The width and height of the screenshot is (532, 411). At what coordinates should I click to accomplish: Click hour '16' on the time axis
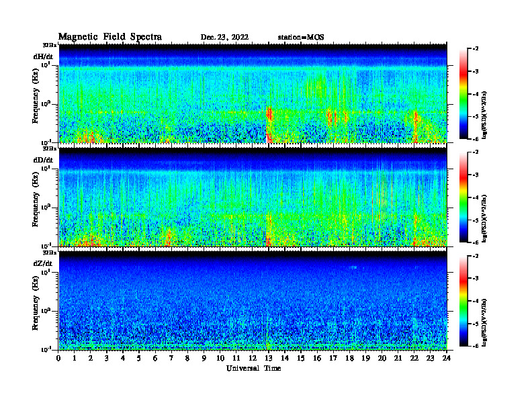pyautogui.click(x=317, y=358)
